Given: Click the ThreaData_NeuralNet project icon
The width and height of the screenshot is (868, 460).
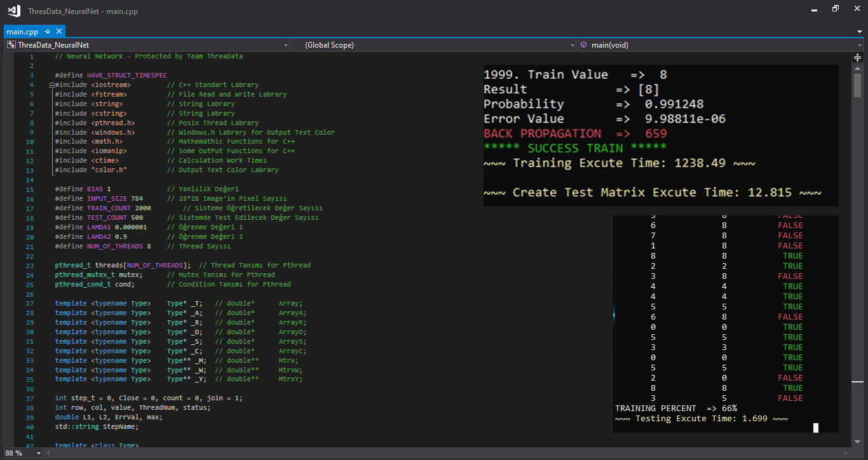Looking at the screenshot, I should 11,45.
